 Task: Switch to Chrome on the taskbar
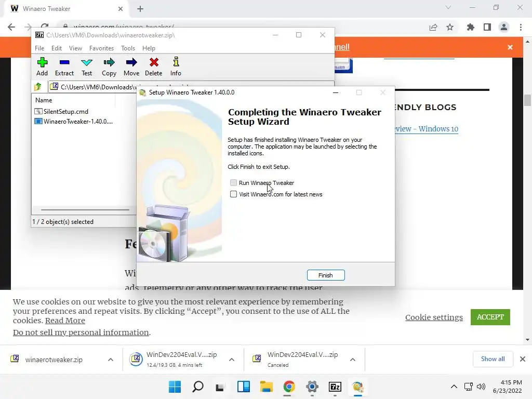coord(289,387)
